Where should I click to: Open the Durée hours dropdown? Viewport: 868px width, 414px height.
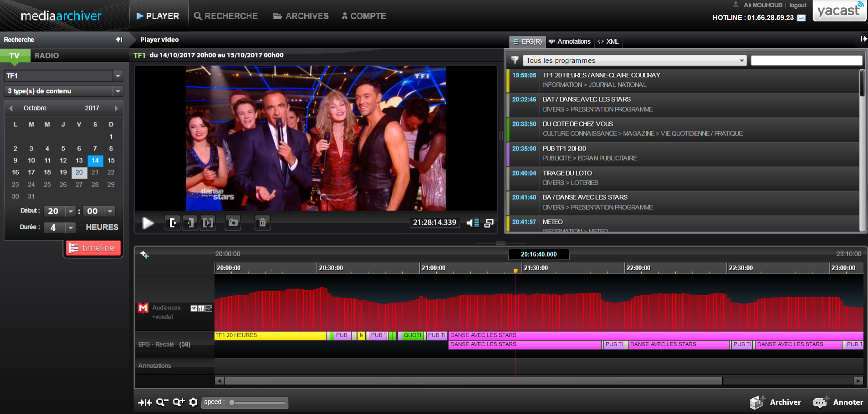(x=71, y=227)
